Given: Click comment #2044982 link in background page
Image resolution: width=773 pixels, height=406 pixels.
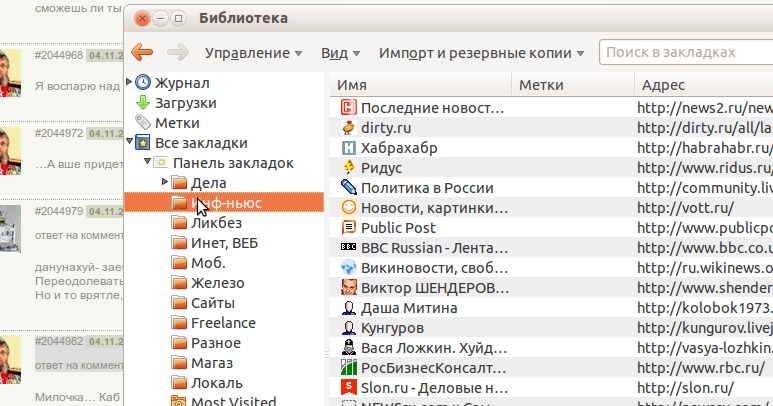Looking at the screenshot, I should click(x=59, y=341).
